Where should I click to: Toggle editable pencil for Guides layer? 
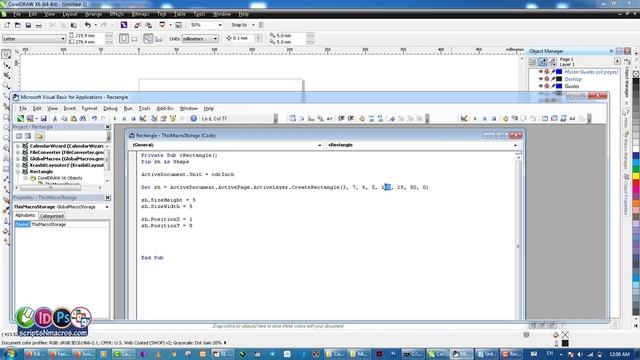click(x=553, y=86)
